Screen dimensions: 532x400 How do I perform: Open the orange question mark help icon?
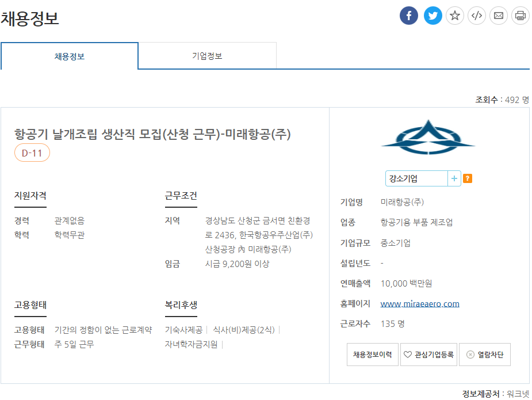point(468,178)
